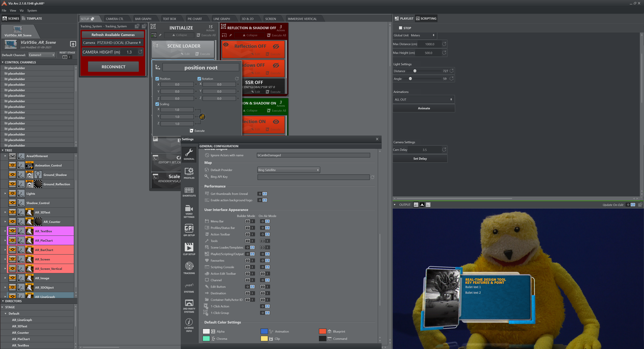Image resolution: width=644 pixels, height=349 pixels.
Task: Open the Video Settings section
Action: coord(189,211)
